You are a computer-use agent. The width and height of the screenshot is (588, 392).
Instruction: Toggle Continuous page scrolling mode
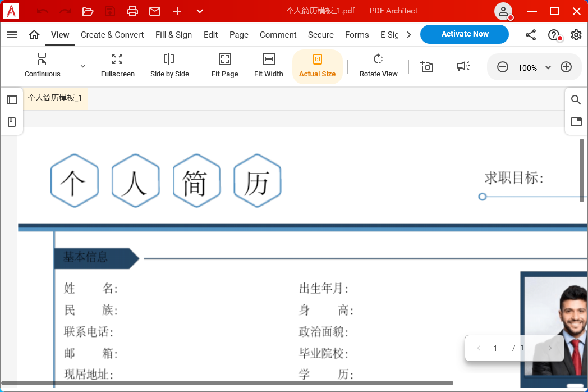point(42,66)
